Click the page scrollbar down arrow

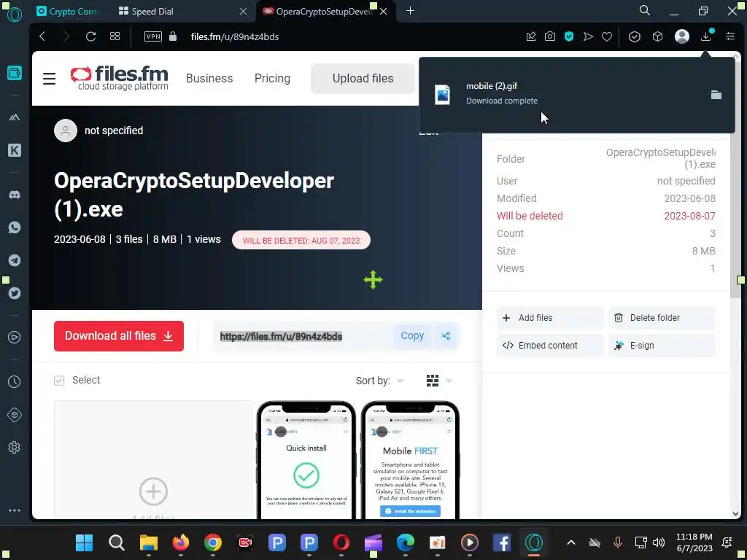pos(735,514)
